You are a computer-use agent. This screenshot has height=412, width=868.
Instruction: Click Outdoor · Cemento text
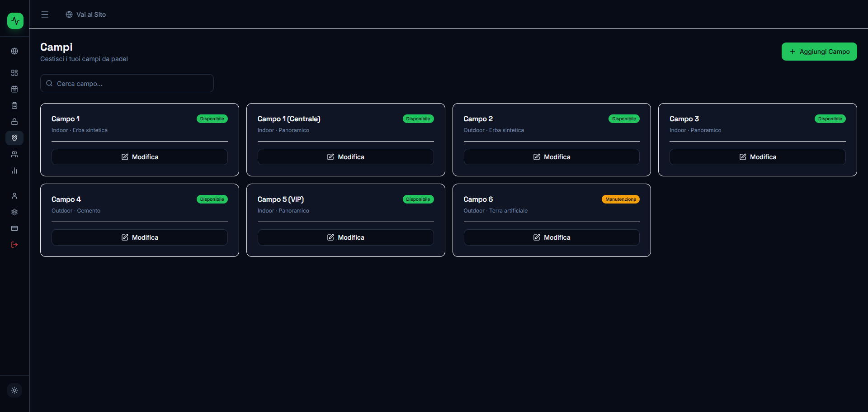point(76,211)
